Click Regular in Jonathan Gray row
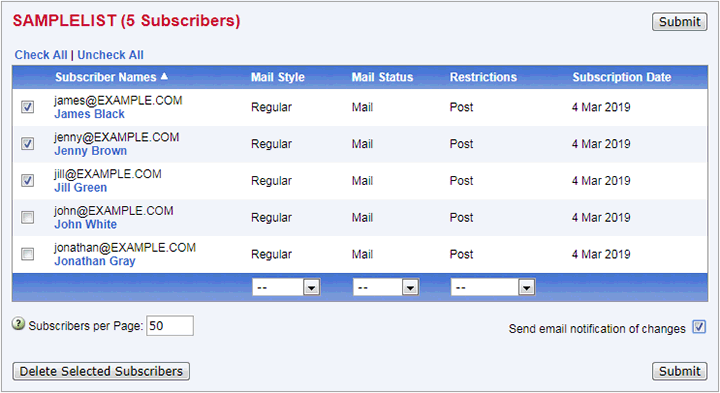Screen dimensions: 720x393 [271, 254]
